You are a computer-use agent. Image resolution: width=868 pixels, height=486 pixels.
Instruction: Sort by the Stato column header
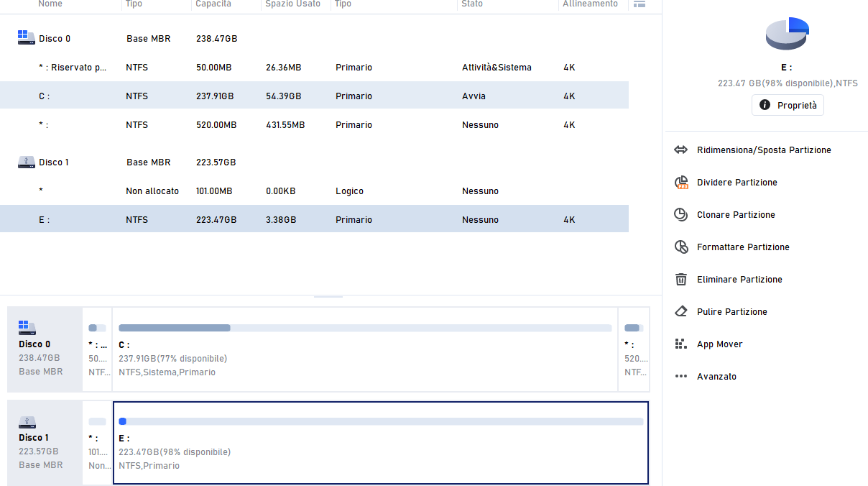tap(472, 4)
